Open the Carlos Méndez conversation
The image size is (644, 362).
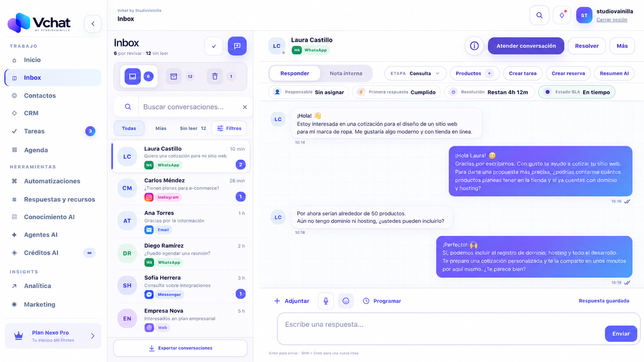point(180,189)
